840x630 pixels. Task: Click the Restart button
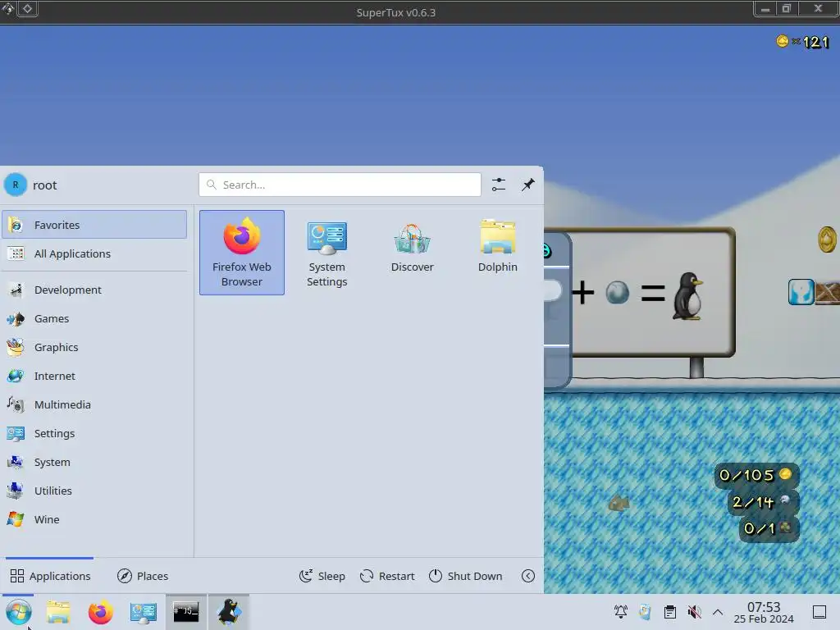click(x=387, y=576)
